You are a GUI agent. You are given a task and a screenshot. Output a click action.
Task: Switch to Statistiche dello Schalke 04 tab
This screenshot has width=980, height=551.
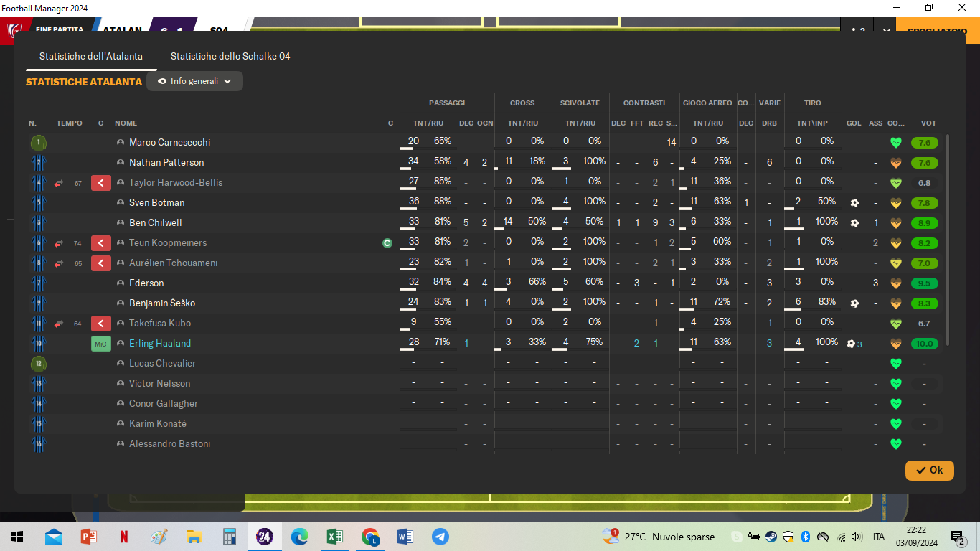point(230,56)
